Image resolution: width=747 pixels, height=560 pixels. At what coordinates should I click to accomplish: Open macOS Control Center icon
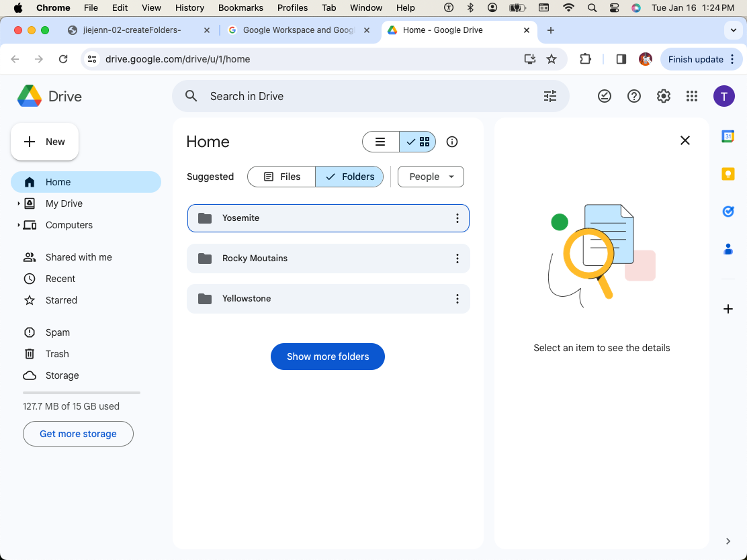[614, 7]
